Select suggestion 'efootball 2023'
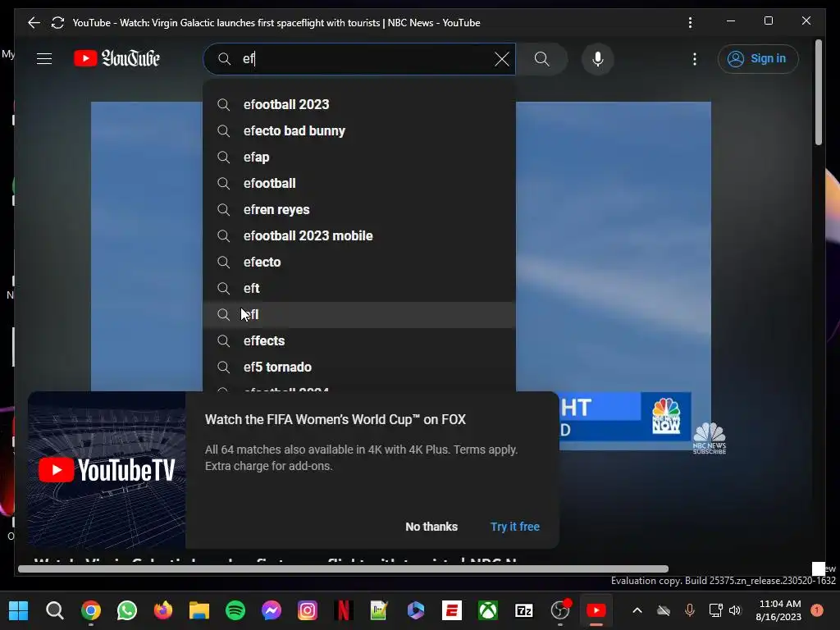Screen dimensions: 840x630 pos(359,104)
